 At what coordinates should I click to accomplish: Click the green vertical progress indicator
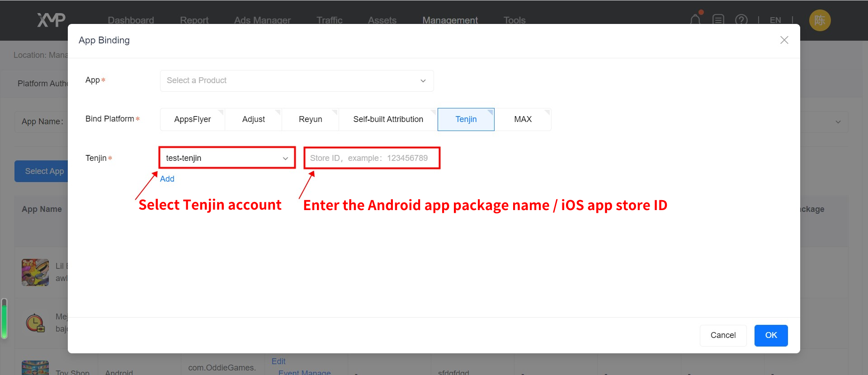click(5, 319)
